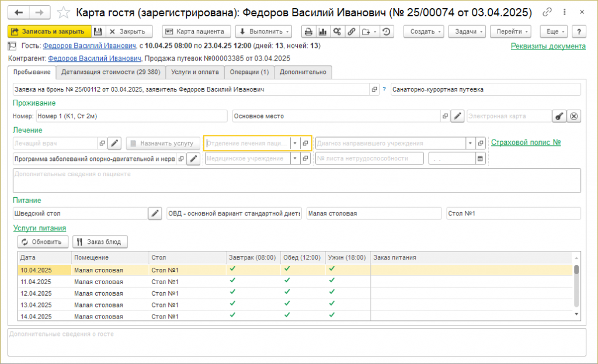The image size is (598, 364).
Task: Open Основное место with its open-form icon
Action: coord(445,116)
